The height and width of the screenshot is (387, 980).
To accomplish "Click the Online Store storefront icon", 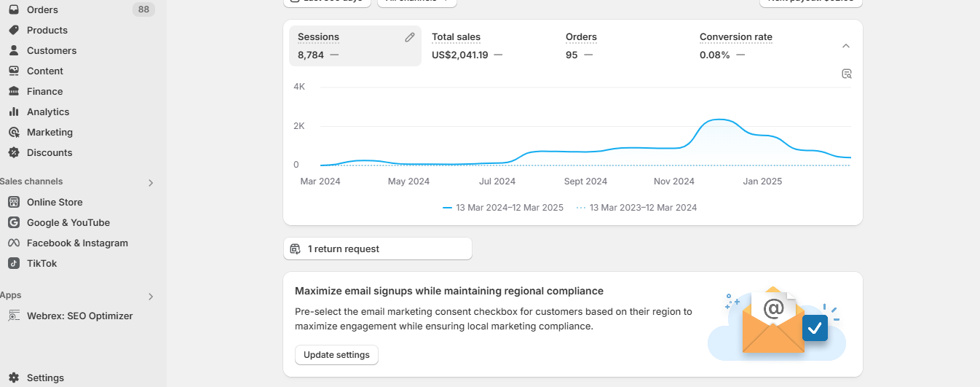I will tap(13, 202).
